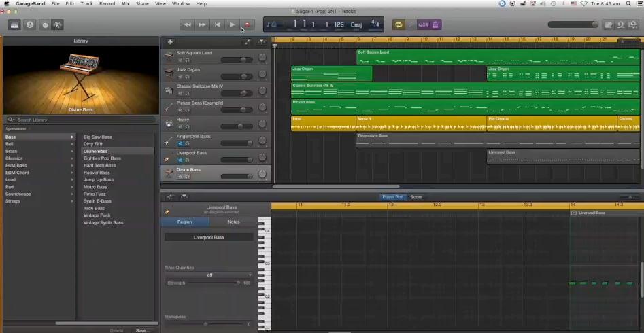The image size is (644, 333).
Task: Toggle the Cycle mode button
Action: coord(398,24)
